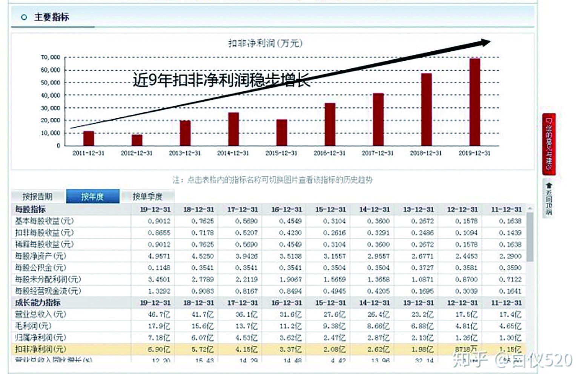Select the 按年度 tab

pyautogui.click(x=93, y=196)
